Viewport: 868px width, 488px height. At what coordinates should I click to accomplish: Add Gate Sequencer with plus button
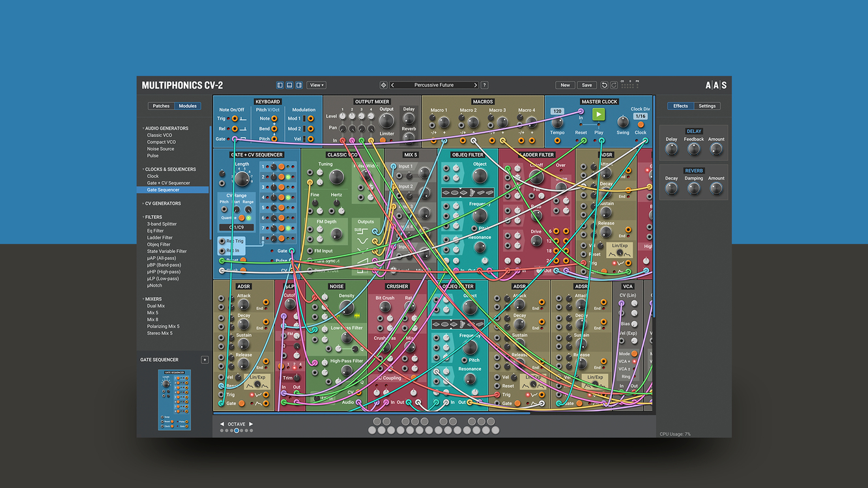tap(205, 360)
